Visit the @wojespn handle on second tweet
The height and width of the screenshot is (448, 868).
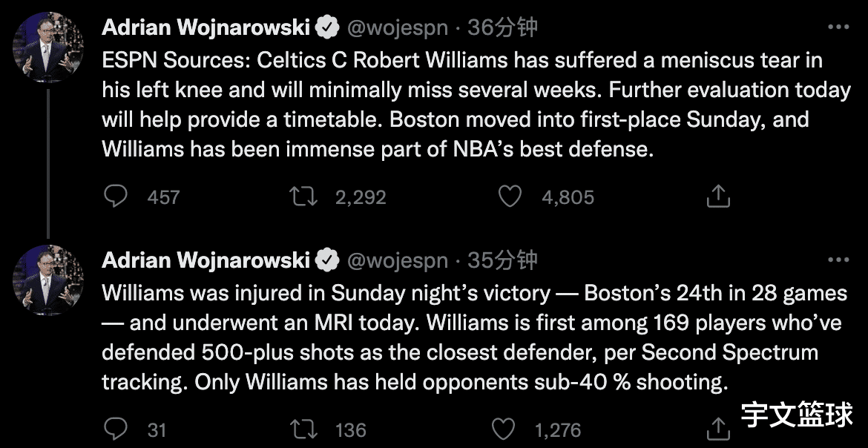click(397, 260)
